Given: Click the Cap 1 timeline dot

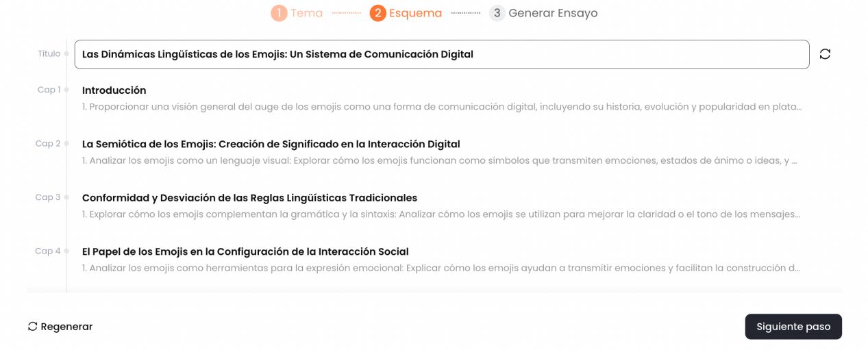Looking at the screenshot, I should tap(66, 90).
